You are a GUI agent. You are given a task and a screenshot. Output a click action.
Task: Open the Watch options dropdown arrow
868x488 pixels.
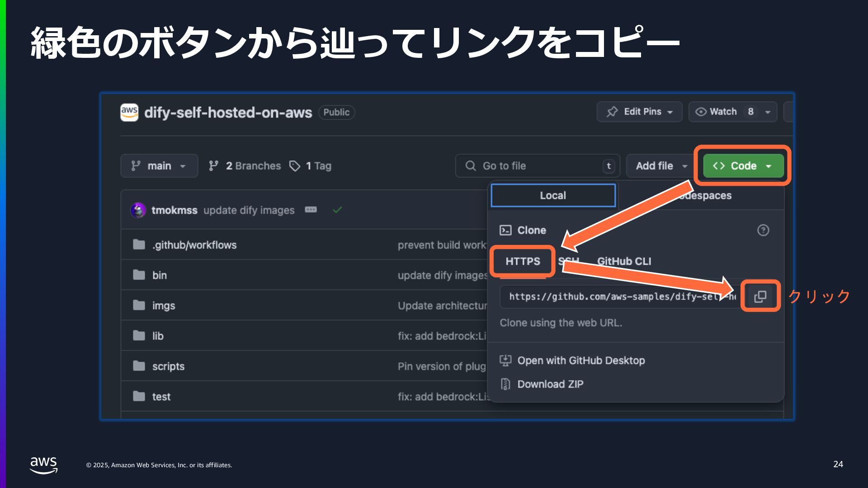(x=768, y=112)
